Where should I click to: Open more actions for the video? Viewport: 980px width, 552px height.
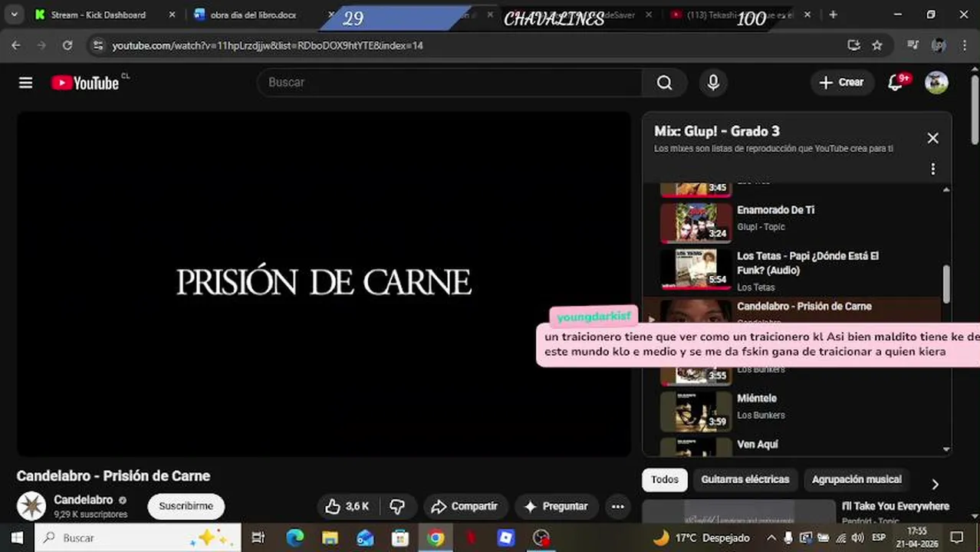[617, 506]
